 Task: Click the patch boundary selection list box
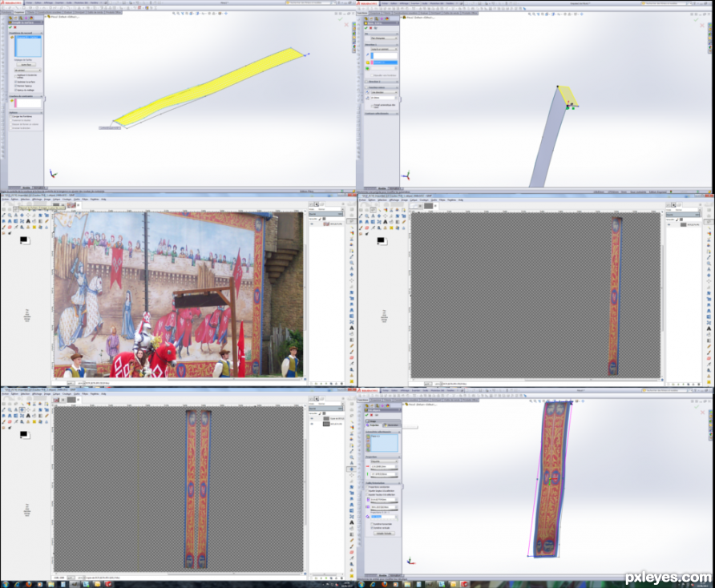pos(28,46)
